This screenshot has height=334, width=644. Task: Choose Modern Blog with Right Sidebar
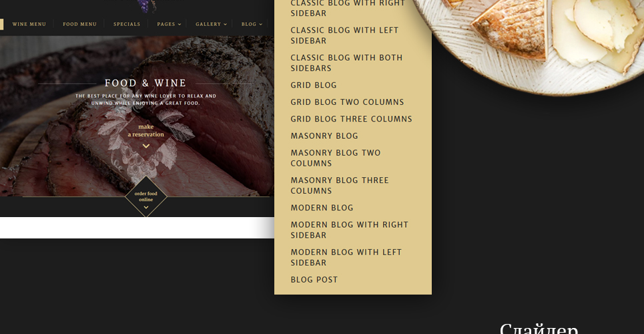tap(350, 230)
